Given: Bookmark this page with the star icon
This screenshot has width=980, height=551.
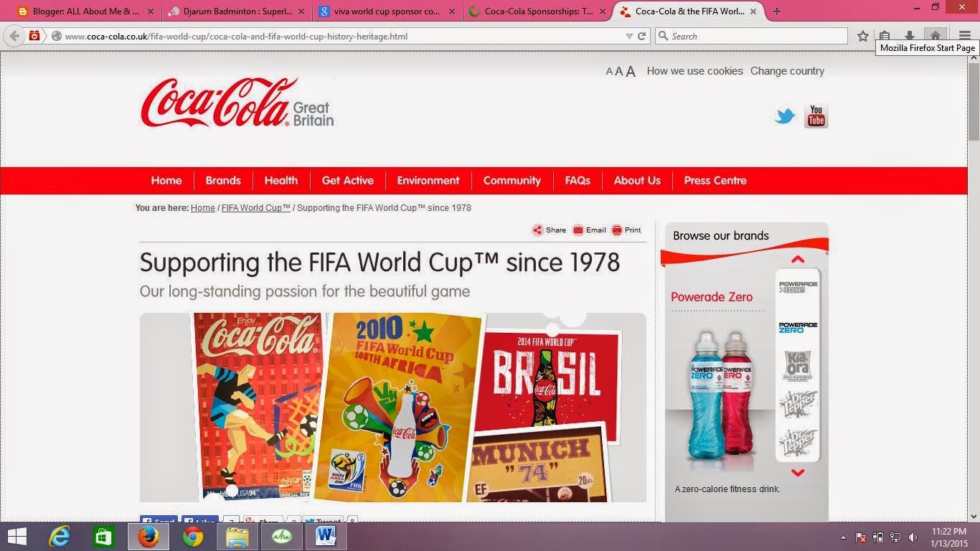Looking at the screenshot, I should 862,36.
